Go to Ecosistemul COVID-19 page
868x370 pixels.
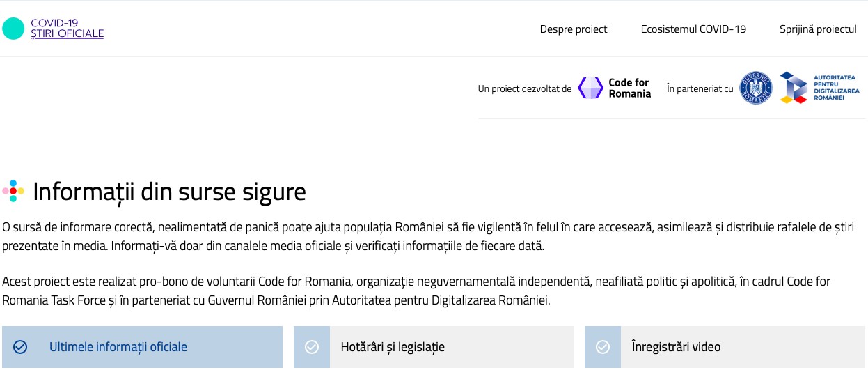693,29
